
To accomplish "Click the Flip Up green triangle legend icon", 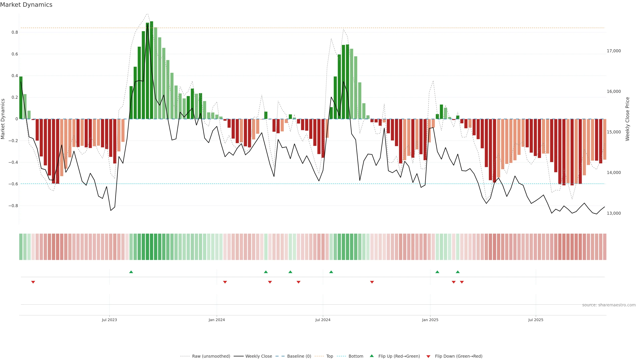I will tap(372, 356).
